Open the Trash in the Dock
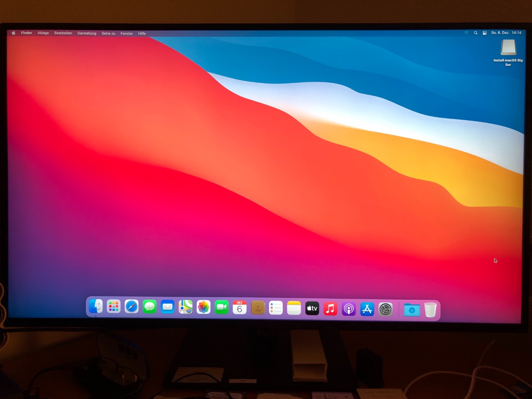The width and height of the screenshot is (532, 399). [x=430, y=310]
